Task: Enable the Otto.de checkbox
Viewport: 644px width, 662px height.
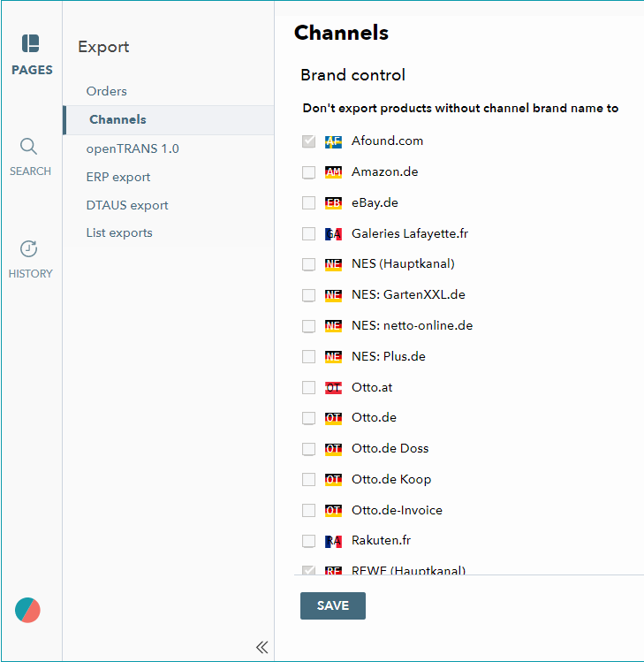Action: click(308, 418)
